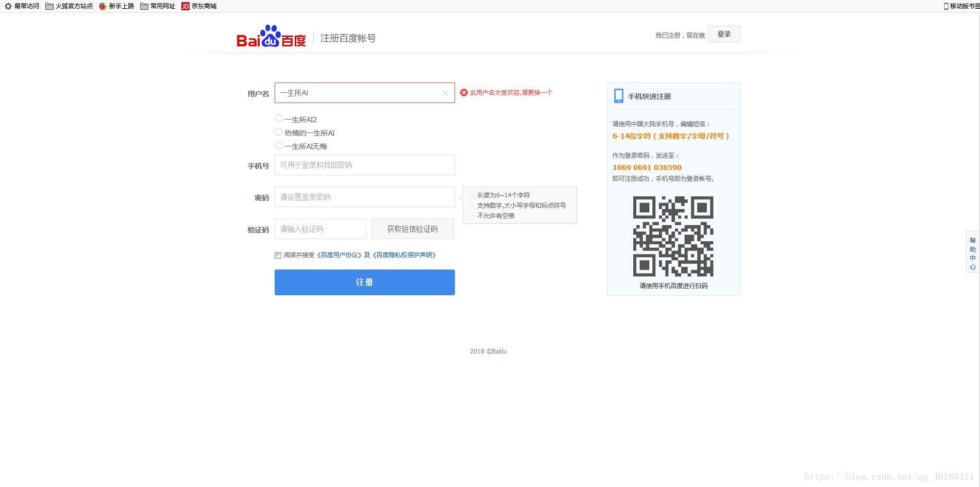
Task: Click the 注册百度帐号 page title
Action: point(348,38)
